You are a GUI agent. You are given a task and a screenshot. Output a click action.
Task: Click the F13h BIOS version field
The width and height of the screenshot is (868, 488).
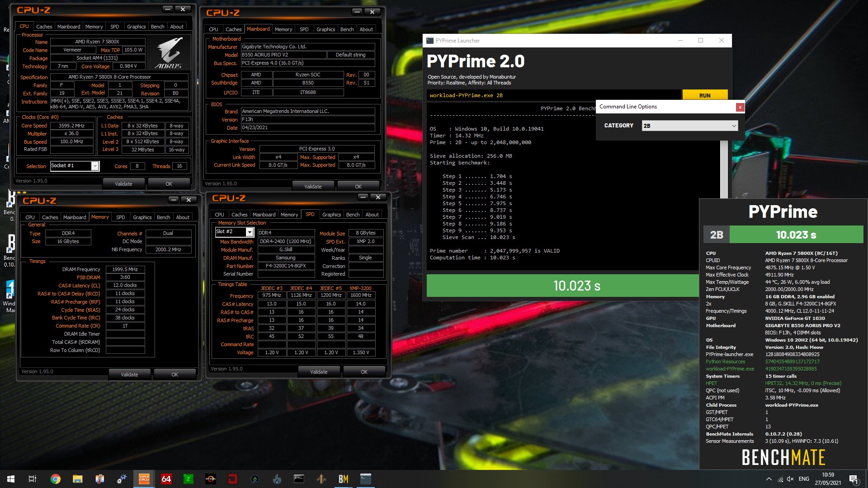click(x=307, y=119)
